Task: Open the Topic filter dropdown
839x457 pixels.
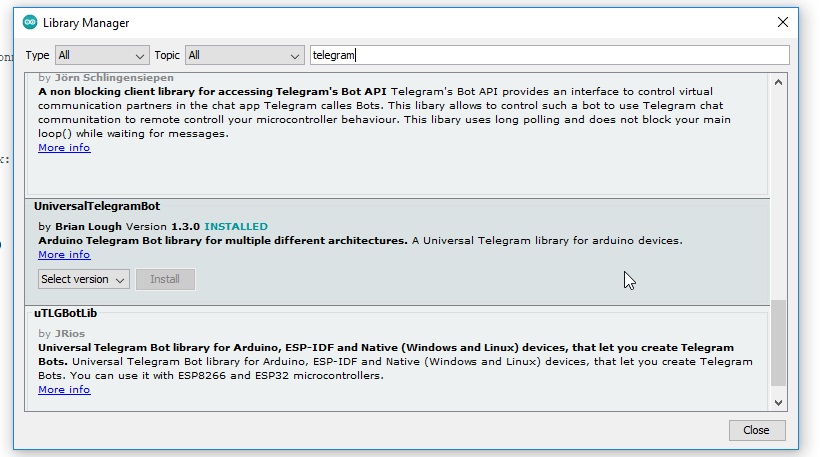Action: coord(245,55)
